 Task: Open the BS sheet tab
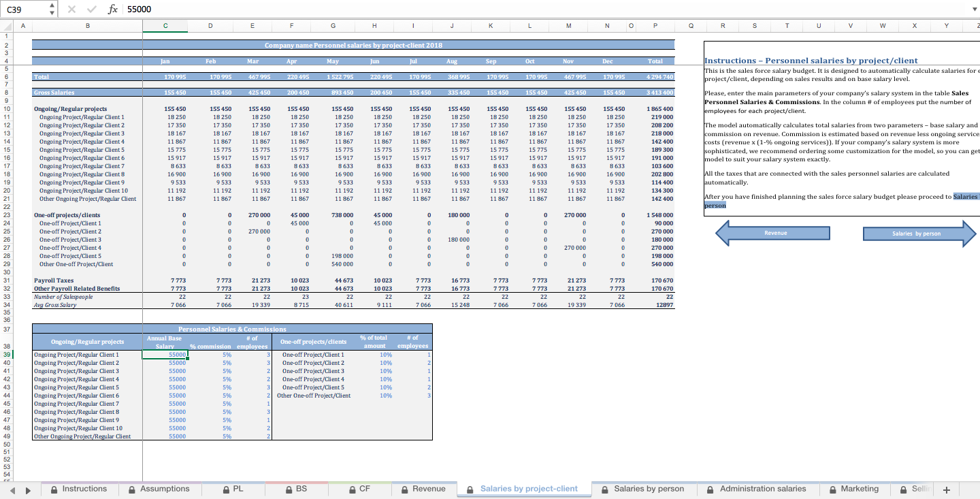(x=295, y=489)
